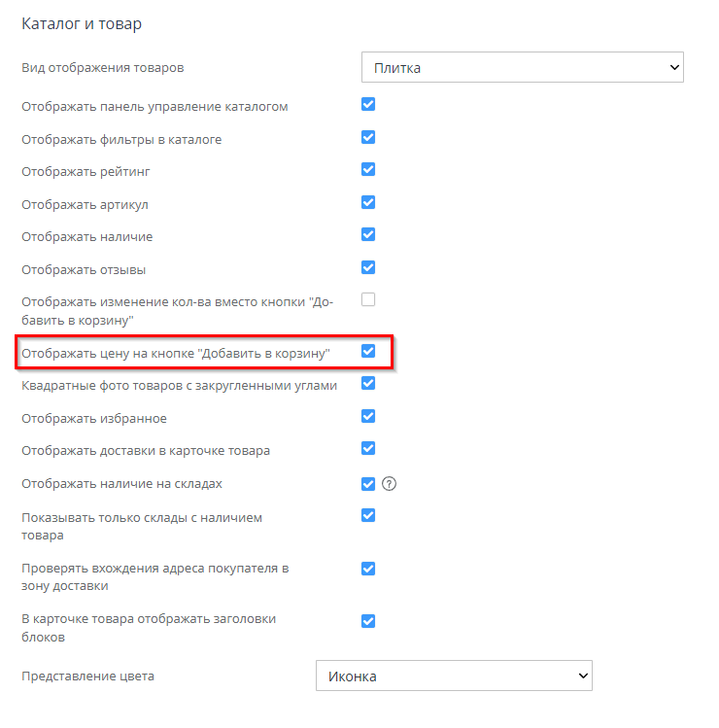Image resolution: width=719 pixels, height=728 pixels.
Task: Disable buyer address delivery zone check
Action: pyautogui.click(x=368, y=569)
